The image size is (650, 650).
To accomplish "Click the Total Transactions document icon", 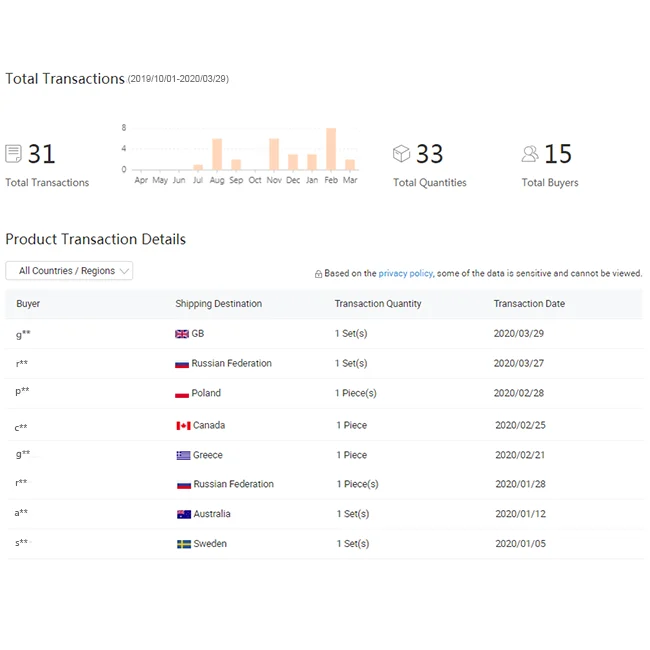I will point(13,153).
